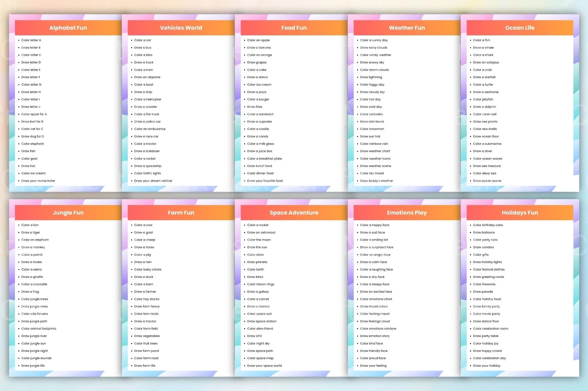Click the 'Farm Fun' page header
Screen dimensions: 588x391
(181, 213)
